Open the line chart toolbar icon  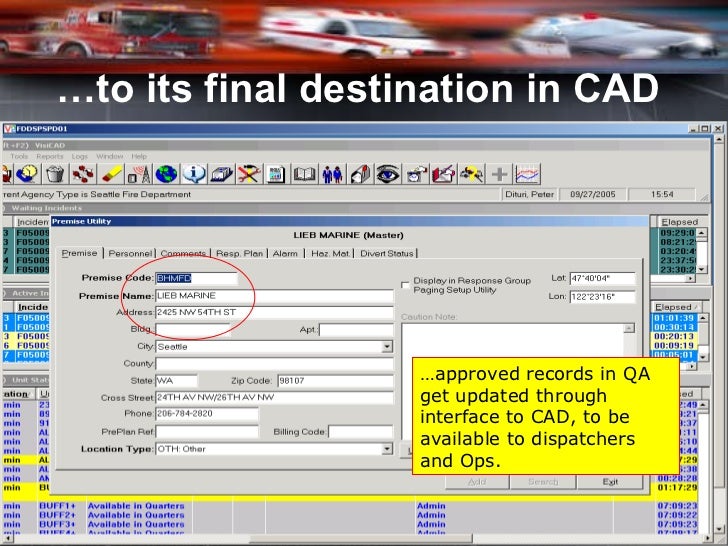[x=527, y=174]
